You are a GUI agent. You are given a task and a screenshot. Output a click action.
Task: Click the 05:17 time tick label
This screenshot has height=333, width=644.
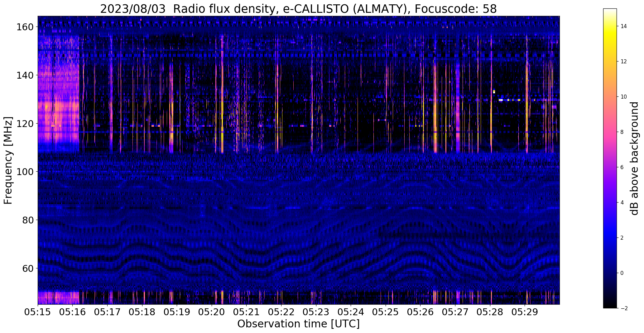[x=107, y=312]
